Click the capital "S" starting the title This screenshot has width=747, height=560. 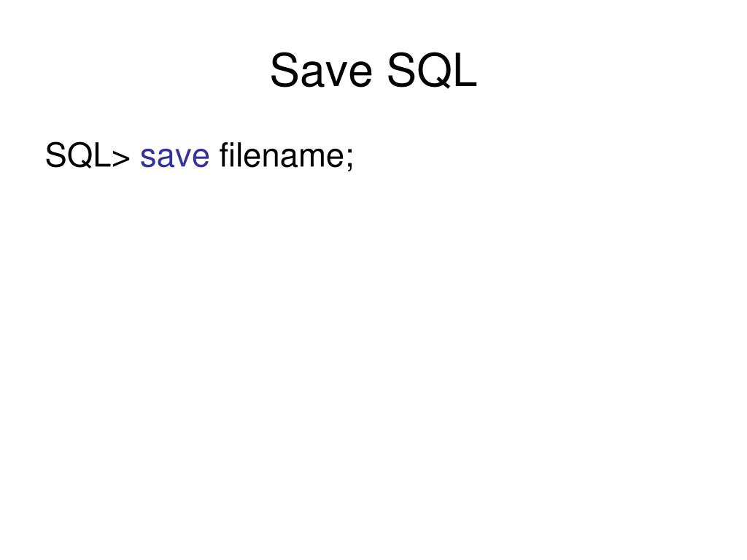pyautogui.click(x=283, y=72)
